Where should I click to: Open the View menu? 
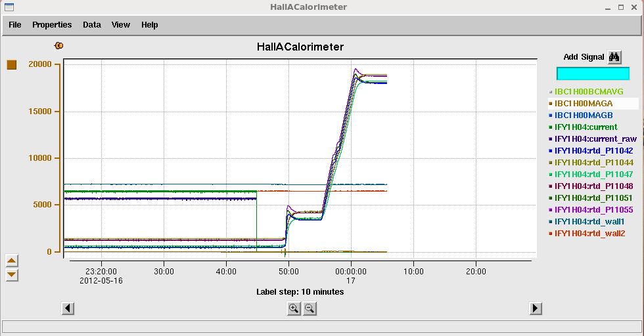coord(121,25)
